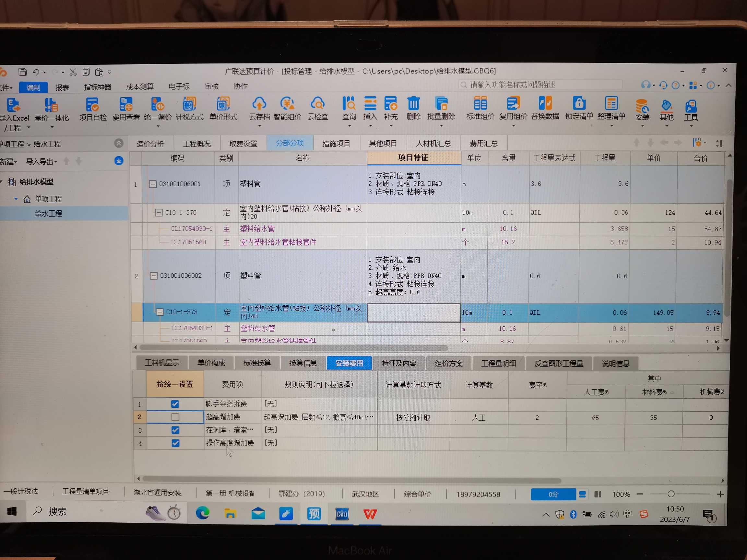747x560 pixels.
Task: Click zoom in plus button
Action: pos(720,494)
